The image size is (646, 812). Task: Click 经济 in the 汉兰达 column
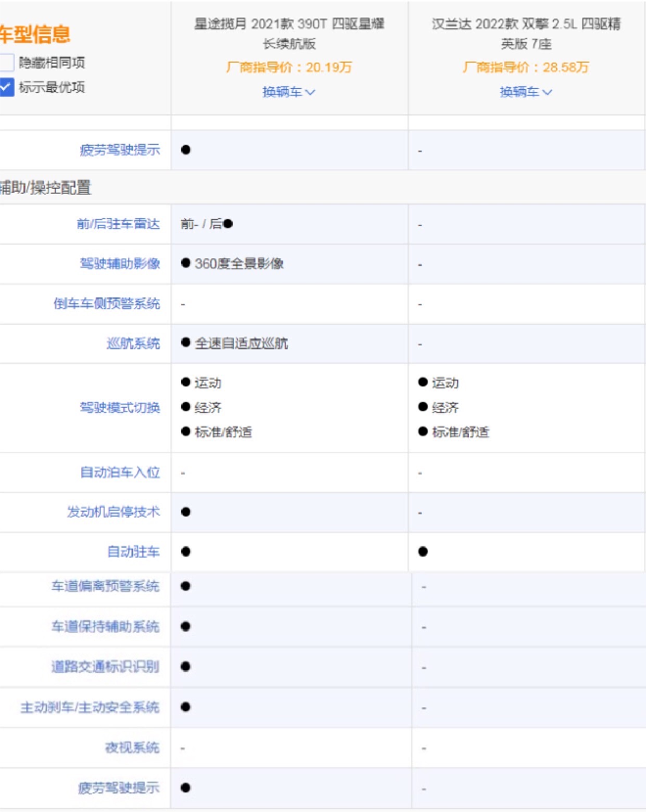tap(445, 408)
